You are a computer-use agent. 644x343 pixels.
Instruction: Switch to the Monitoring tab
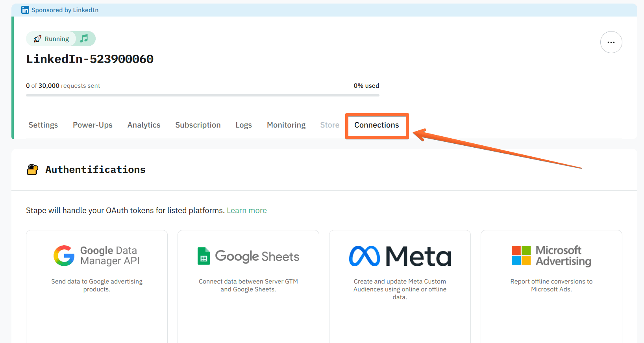(x=286, y=125)
